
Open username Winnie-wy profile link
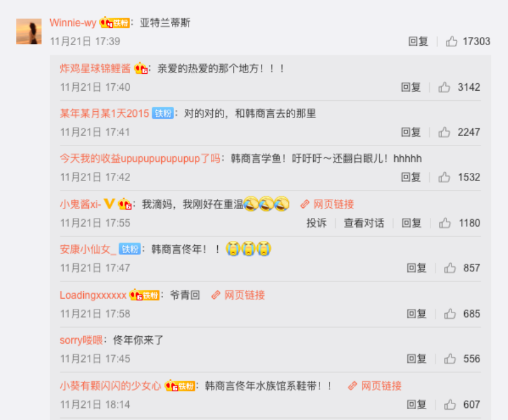73,23
